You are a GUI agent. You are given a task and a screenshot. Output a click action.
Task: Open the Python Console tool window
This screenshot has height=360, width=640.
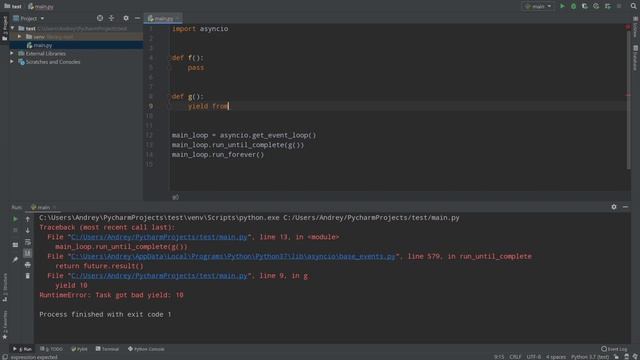click(x=146, y=349)
